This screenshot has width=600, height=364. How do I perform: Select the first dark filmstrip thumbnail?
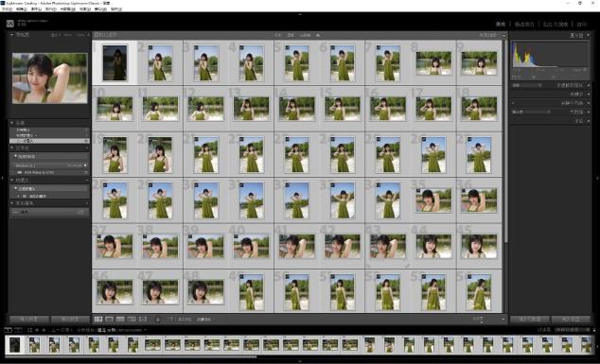(15, 344)
